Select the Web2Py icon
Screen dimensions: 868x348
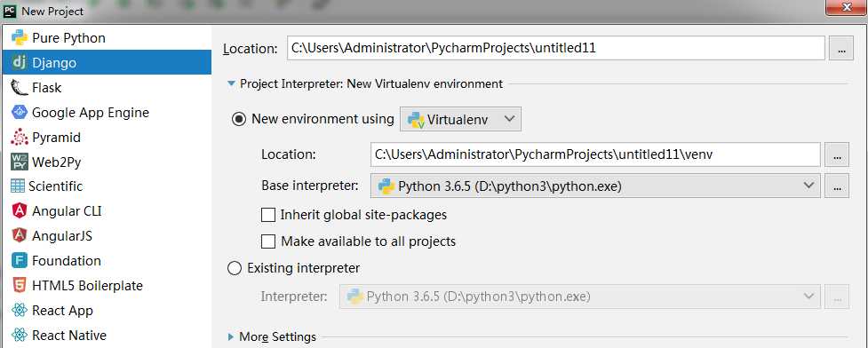click(x=20, y=162)
